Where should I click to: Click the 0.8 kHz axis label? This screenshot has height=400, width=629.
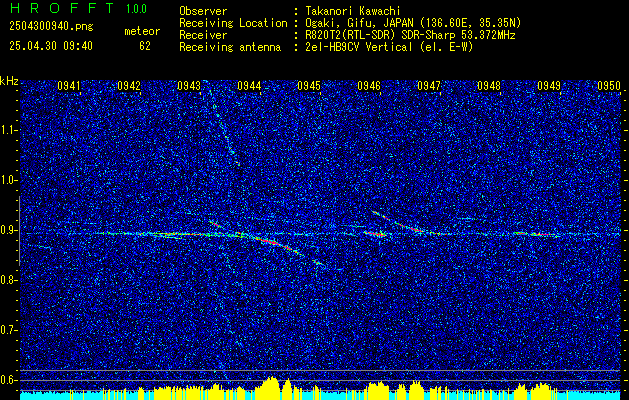(7, 280)
